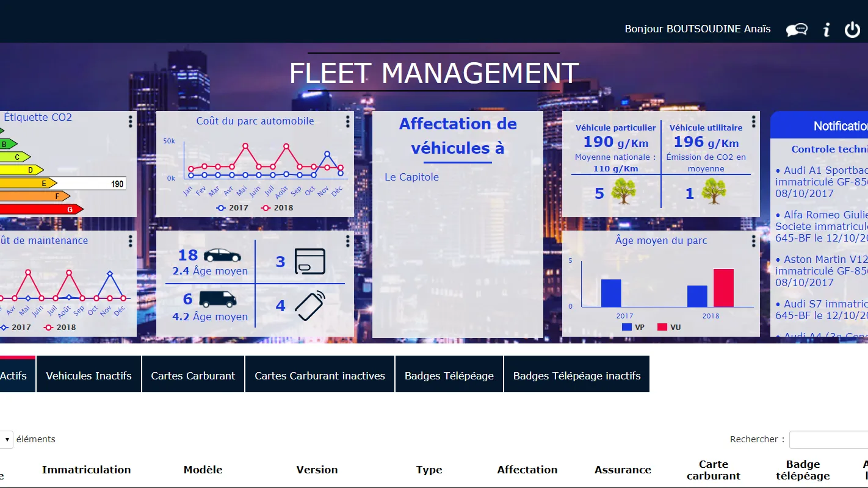Viewport: 868px width, 488px height.
Task: Click the Controle technique notifications heading
Action: 830,149
